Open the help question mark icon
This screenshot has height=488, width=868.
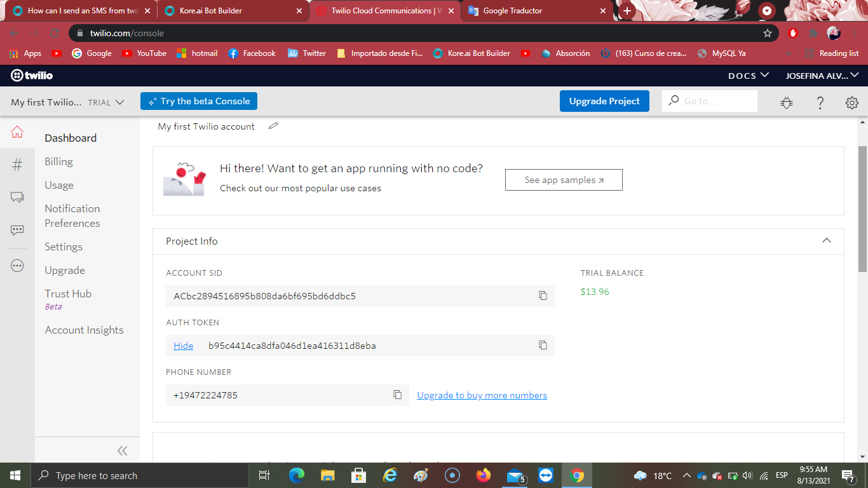click(x=820, y=102)
